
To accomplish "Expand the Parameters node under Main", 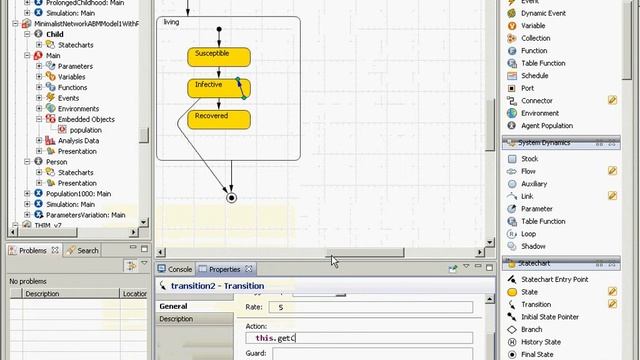I will click(x=39, y=66).
